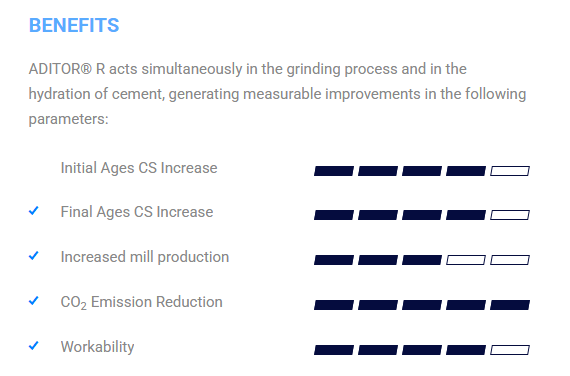Click the empty fourth bar of mill production rating
This screenshot has height=376, width=570.
coord(466,260)
